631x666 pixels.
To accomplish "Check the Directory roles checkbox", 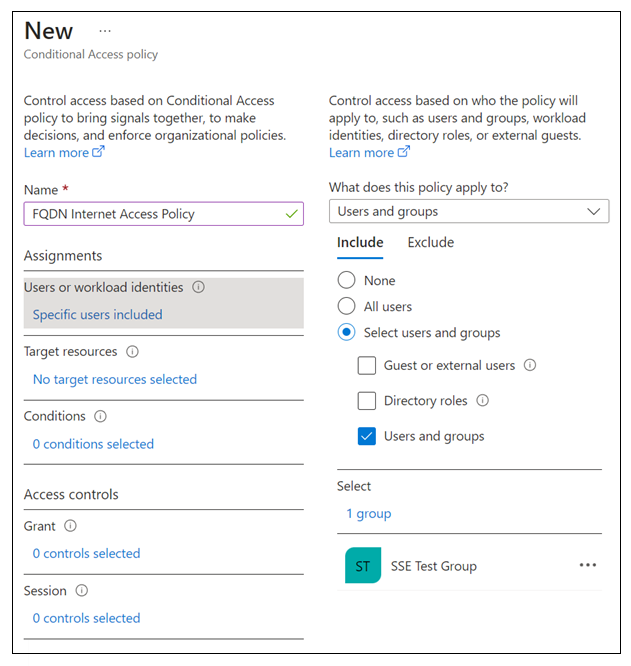I will click(367, 401).
